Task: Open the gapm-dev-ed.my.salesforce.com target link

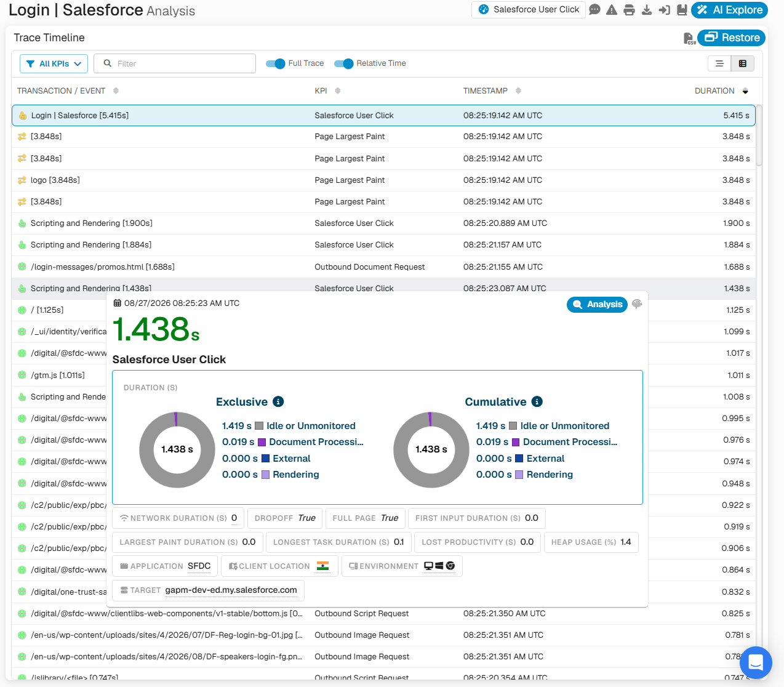Action: [x=231, y=590]
